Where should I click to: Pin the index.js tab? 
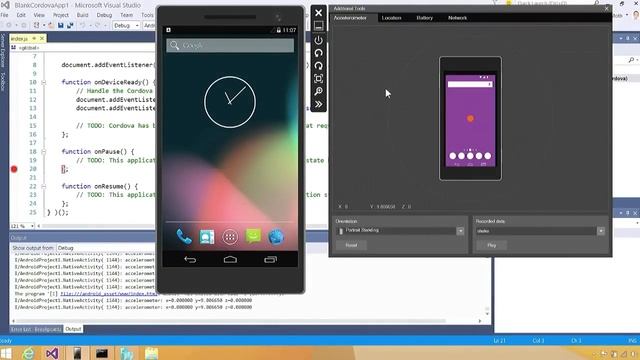tap(34, 38)
